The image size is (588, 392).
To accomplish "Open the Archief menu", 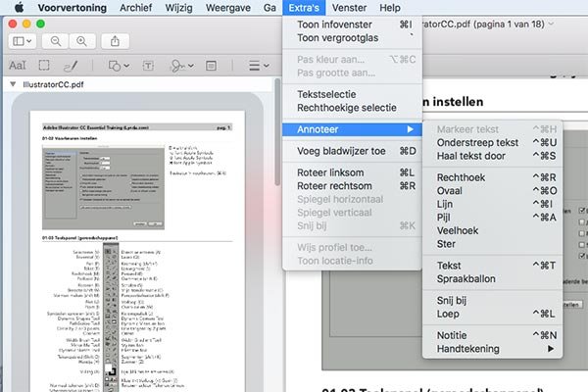I will (136, 8).
